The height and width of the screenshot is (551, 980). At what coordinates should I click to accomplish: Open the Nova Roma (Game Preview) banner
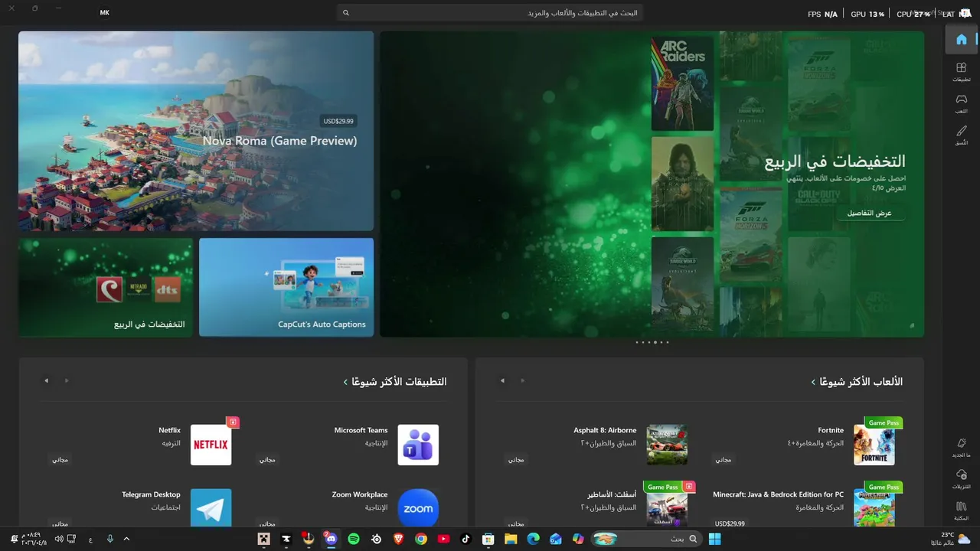coord(196,131)
